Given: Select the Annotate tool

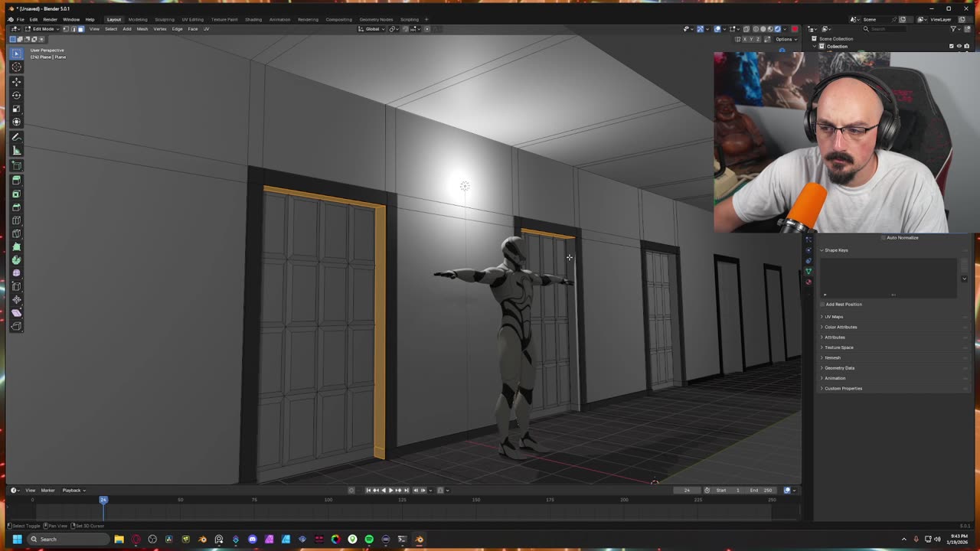Looking at the screenshot, I should click(16, 138).
